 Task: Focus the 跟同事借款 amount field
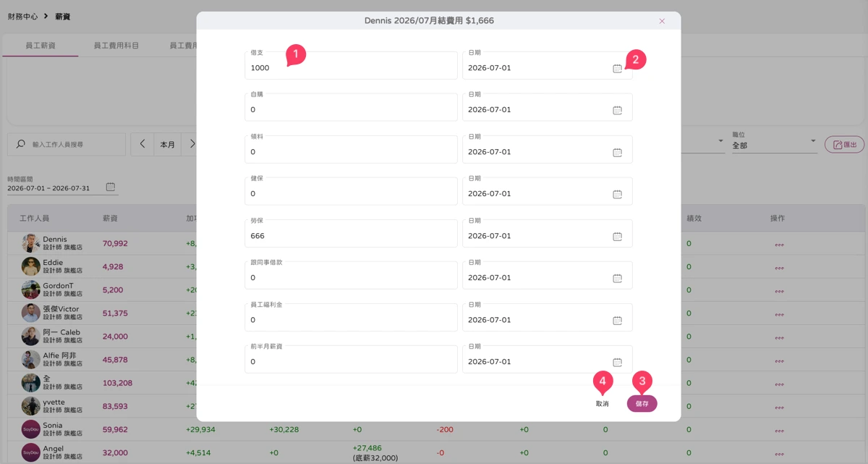coord(351,275)
